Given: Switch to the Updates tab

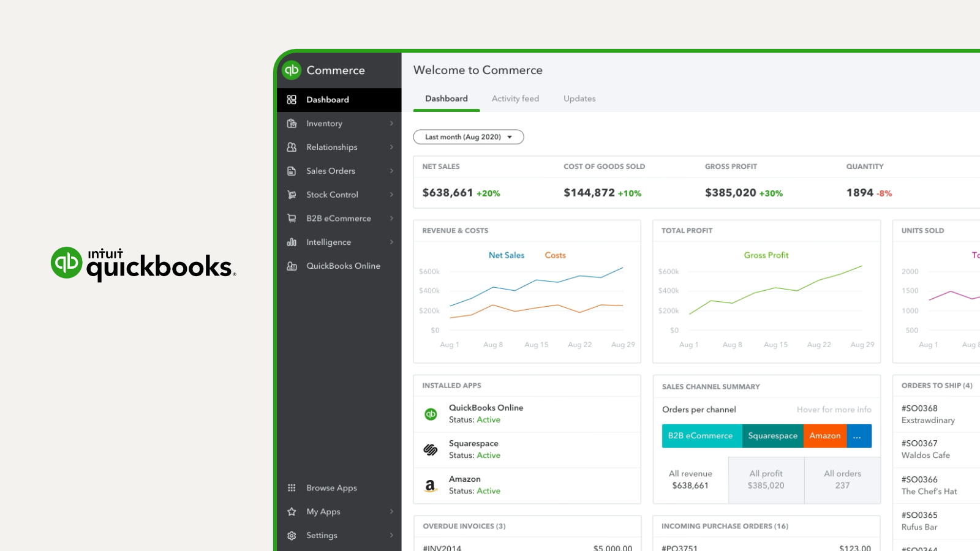Looking at the screenshot, I should (x=579, y=99).
